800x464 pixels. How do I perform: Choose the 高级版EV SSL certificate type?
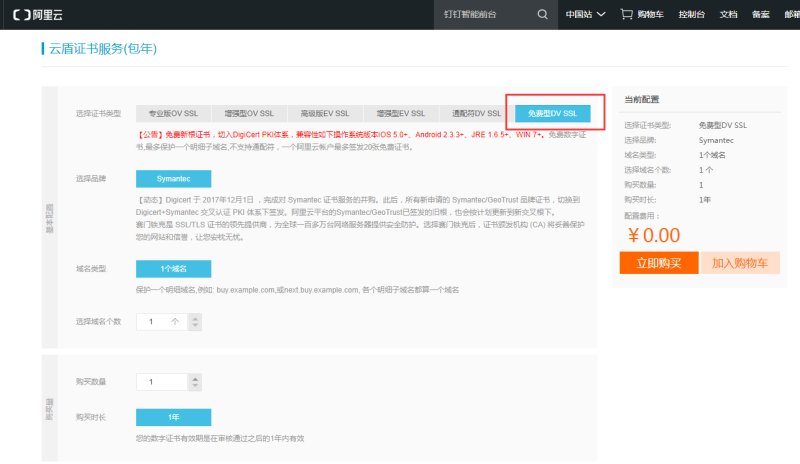point(324,113)
